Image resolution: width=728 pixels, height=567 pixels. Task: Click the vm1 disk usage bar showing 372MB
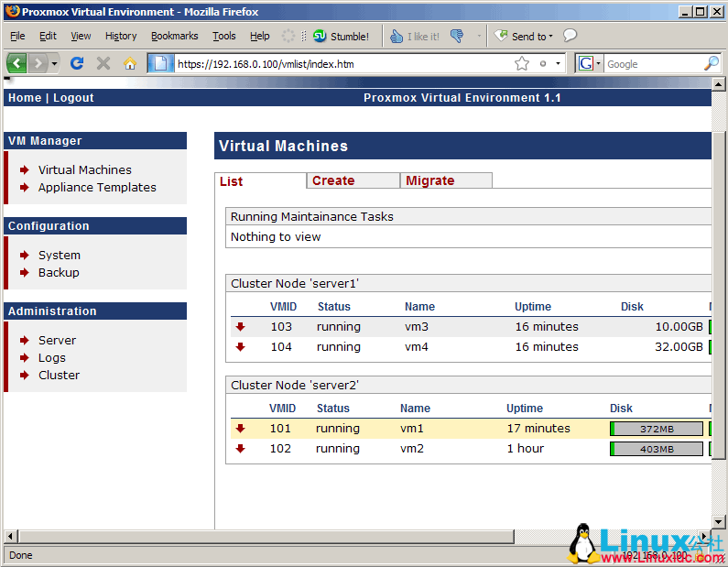click(x=657, y=429)
